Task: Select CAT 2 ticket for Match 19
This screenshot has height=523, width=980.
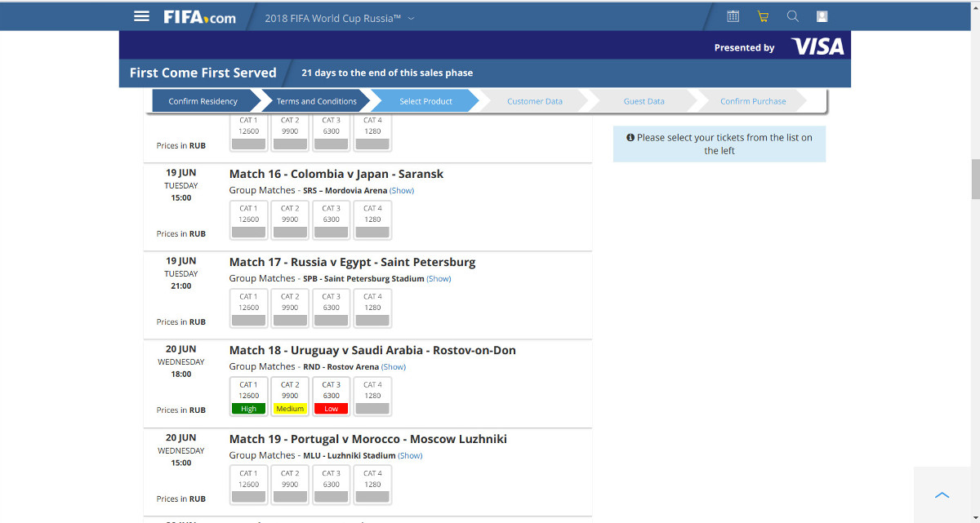Action: [290, 485]
